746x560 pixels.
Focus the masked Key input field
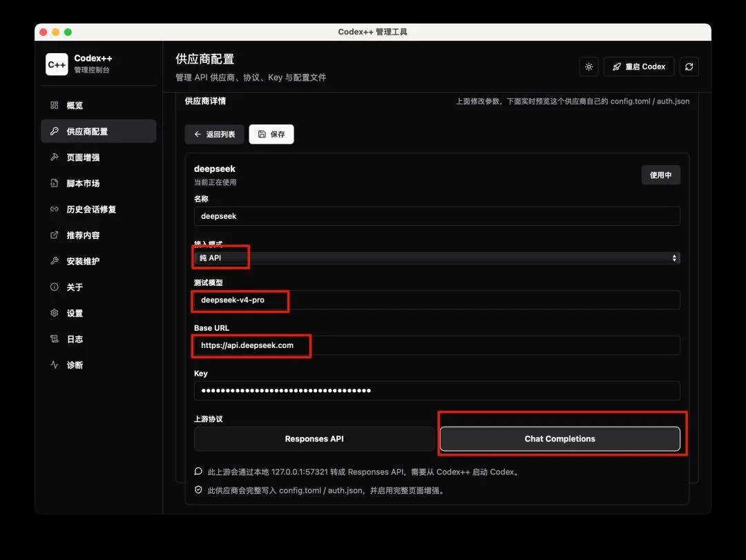[437, 391]
